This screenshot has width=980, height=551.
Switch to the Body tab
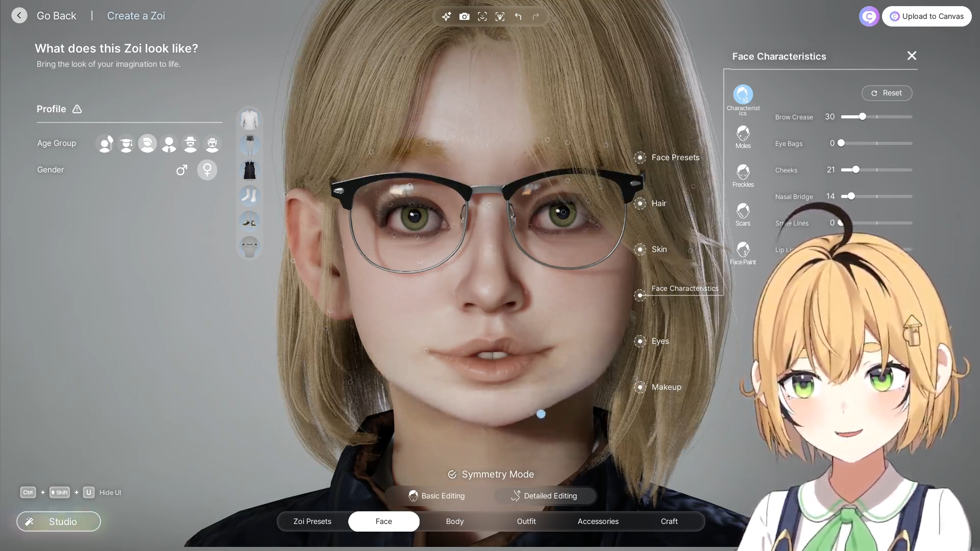(455, 521)
